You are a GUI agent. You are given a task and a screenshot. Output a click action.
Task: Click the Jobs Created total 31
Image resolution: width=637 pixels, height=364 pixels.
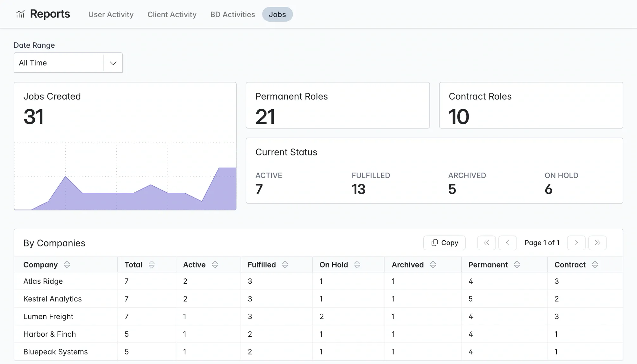pyautogui.click(x=33, y=117)
